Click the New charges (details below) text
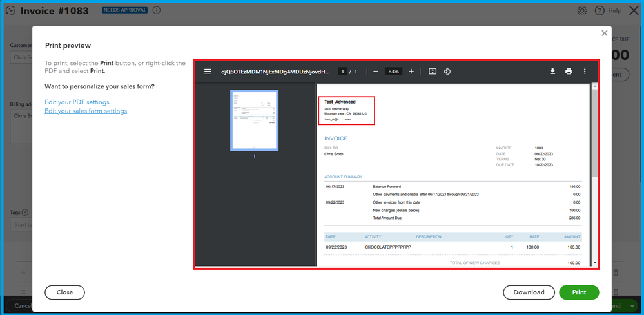This screenshot has height=315, width=644. click(x=396, y=211)
